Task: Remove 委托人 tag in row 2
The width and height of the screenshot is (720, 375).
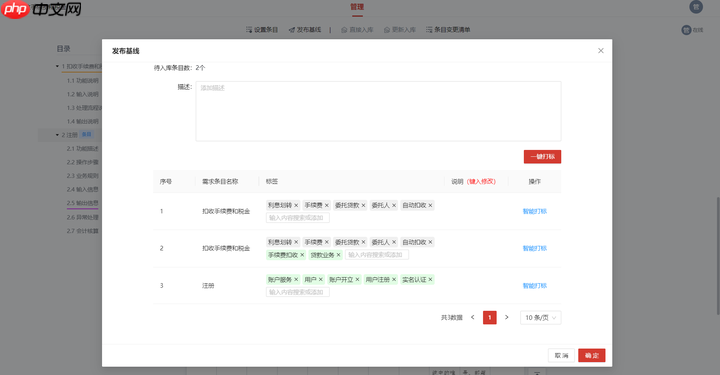Action: click(x=394, y=242)
